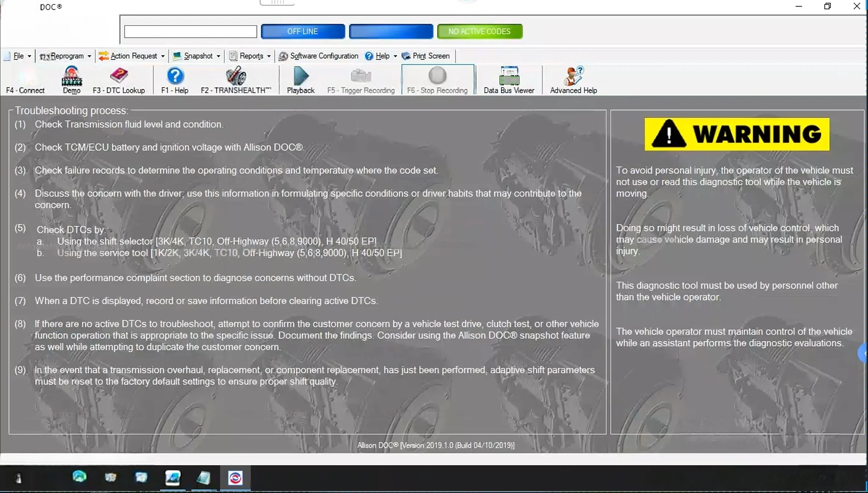Click the Allison DOC taskbar icon

click(235, 478)
